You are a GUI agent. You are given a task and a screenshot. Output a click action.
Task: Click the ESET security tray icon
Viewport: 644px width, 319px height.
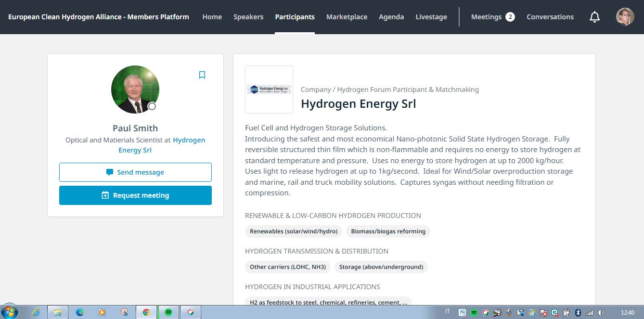coord(555,313)
